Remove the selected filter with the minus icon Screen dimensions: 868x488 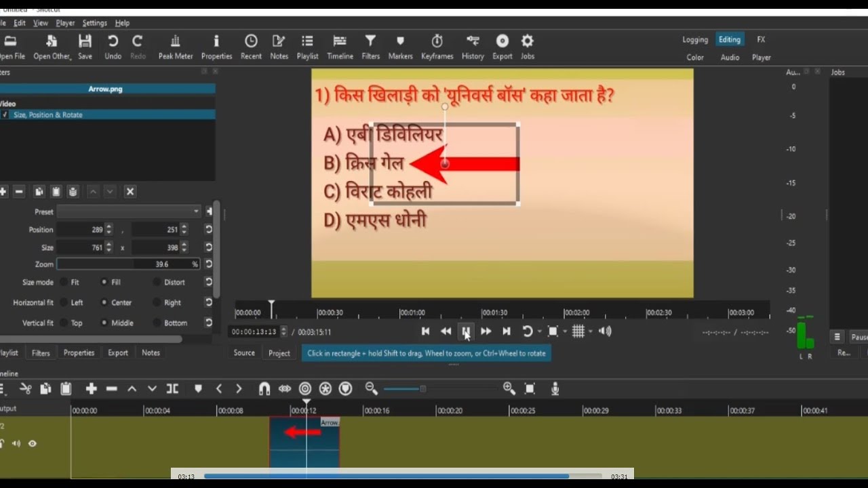pyautogui.click(x=19, y=192)
